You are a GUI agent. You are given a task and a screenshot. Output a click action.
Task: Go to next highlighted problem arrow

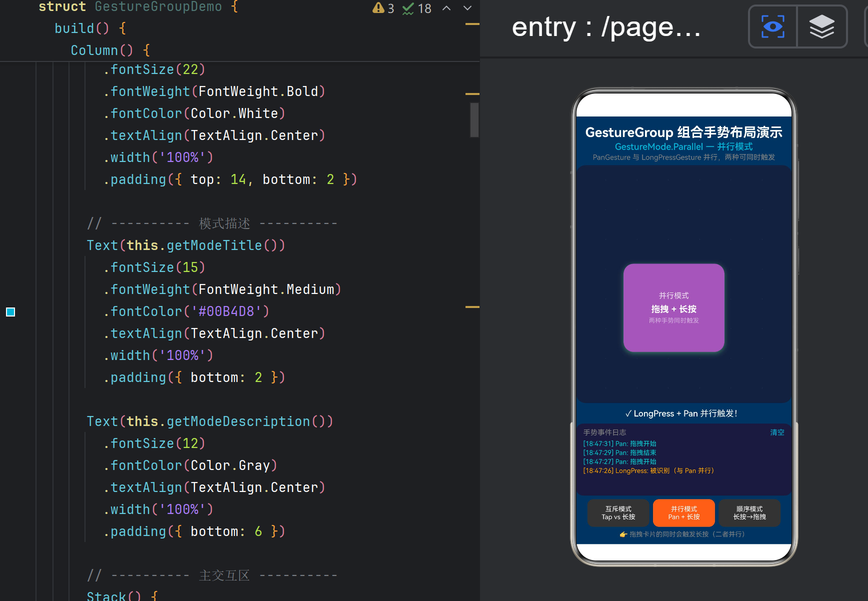click(467, 8)
